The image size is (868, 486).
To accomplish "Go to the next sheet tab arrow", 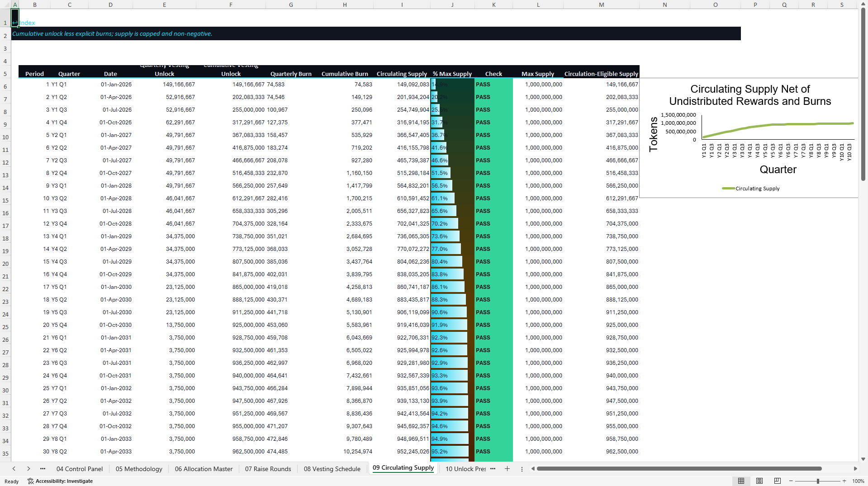I will click(28, 469).
